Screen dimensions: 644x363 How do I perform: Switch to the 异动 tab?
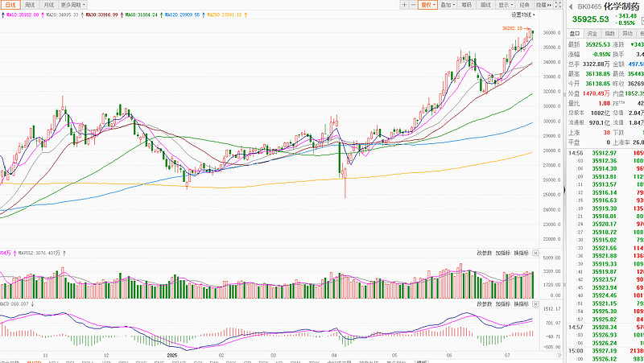tap(628, 33)
